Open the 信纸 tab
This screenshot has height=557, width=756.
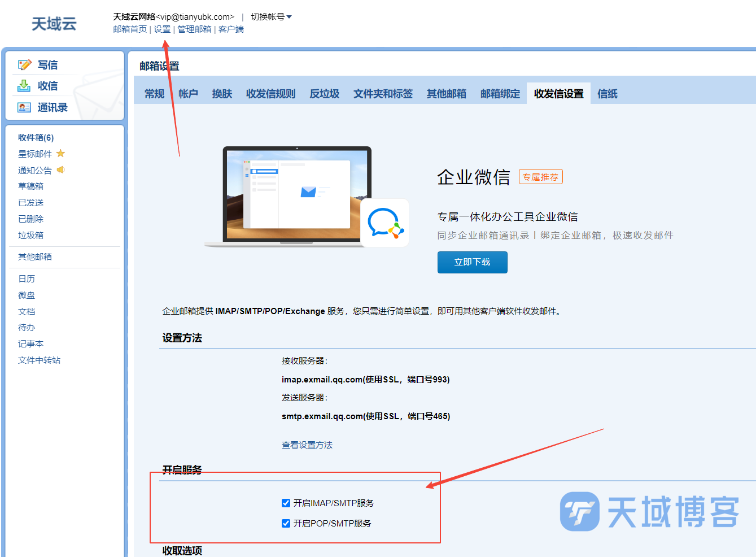pos(607,94)
